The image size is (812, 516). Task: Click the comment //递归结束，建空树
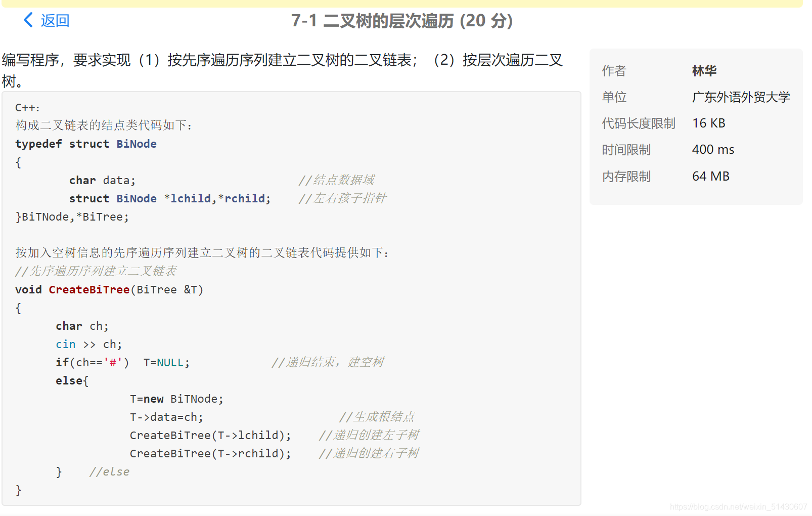click(x=328, y=362)
